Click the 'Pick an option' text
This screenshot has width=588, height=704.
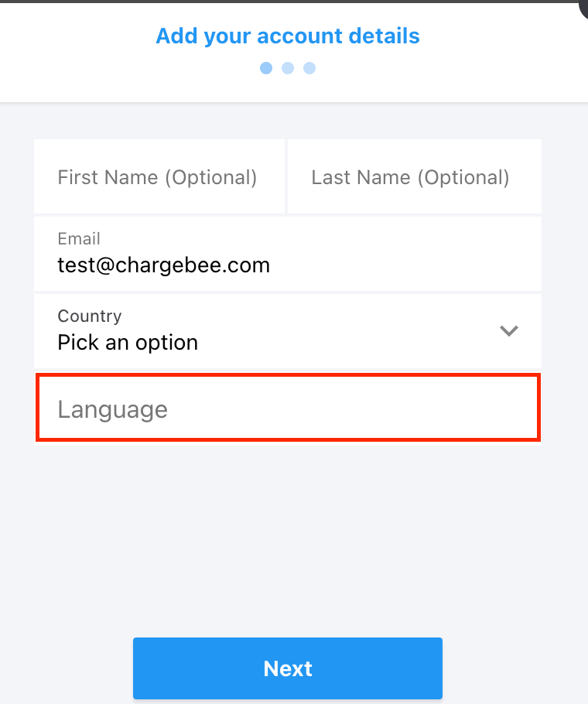(x=128, y=343)
